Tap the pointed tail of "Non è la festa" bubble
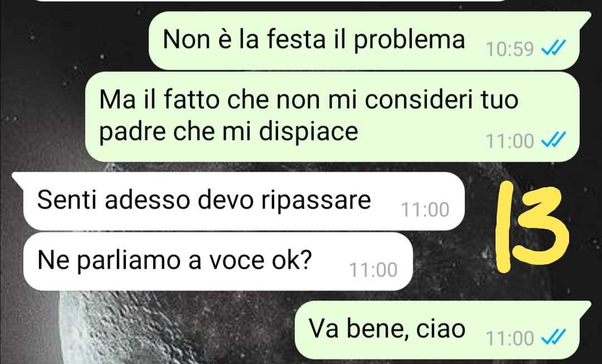Viewport: 602px width, 364px height. point(584,17)
